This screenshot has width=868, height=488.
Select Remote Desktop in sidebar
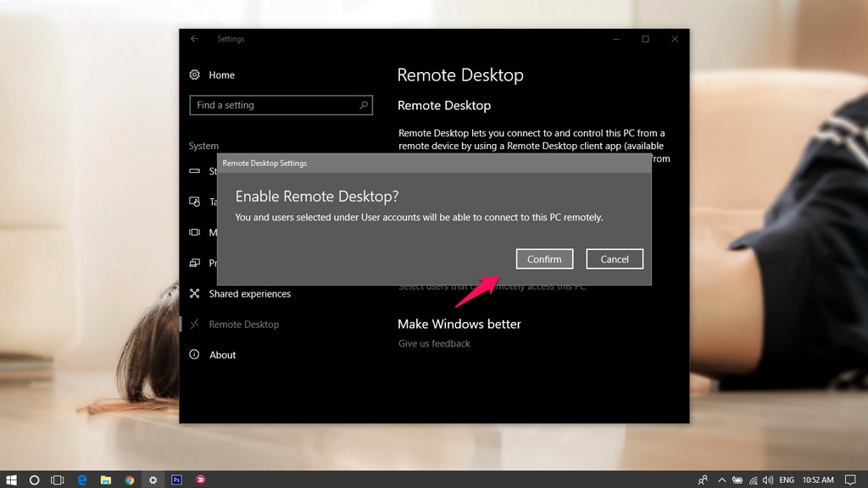[x=243, y=324]
